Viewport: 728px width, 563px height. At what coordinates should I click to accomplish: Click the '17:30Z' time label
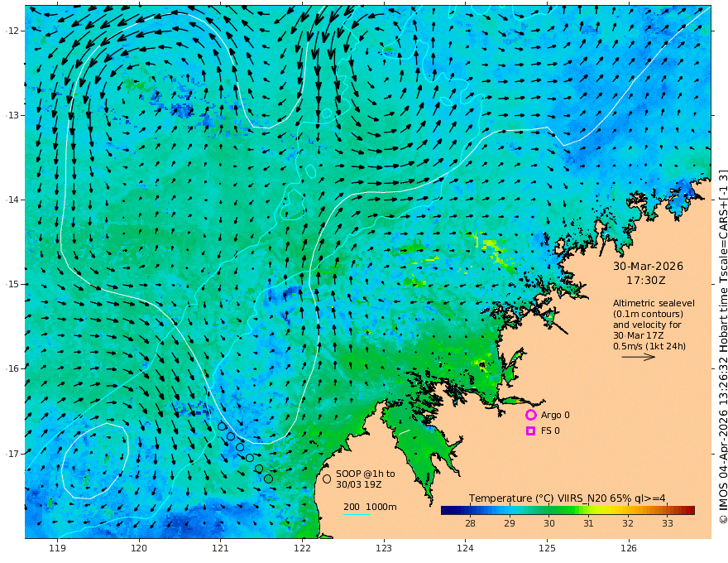(646, 281)
